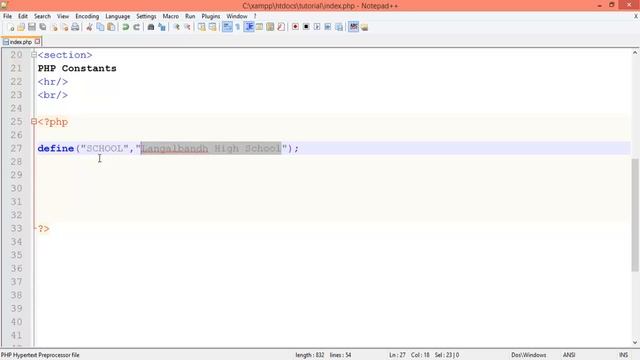This screenshot has height=360, width=640.
Task: Create a new file with toolbar New icon
Action: point(11,27)
